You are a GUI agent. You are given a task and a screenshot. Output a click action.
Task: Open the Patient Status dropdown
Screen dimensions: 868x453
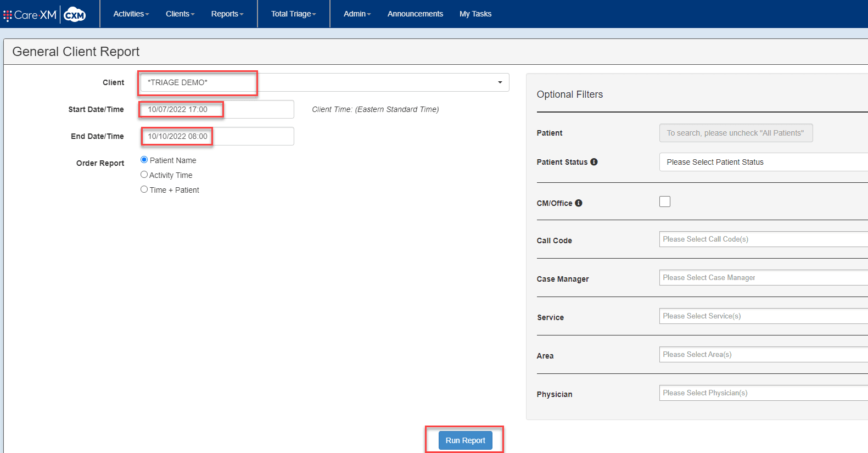763,162
